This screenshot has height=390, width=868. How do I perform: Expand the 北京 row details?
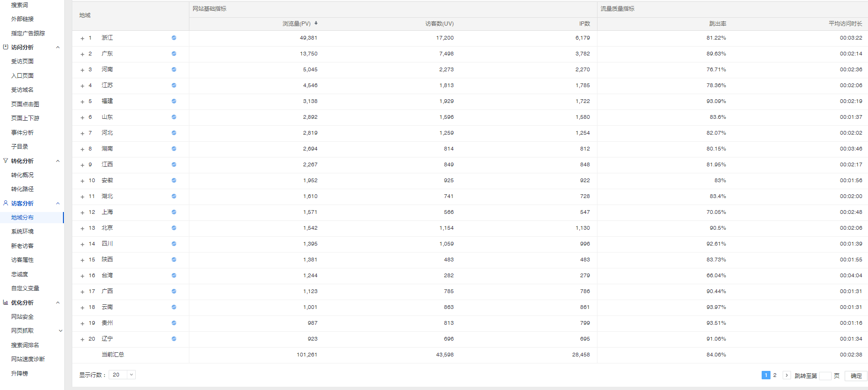[83, 228]
